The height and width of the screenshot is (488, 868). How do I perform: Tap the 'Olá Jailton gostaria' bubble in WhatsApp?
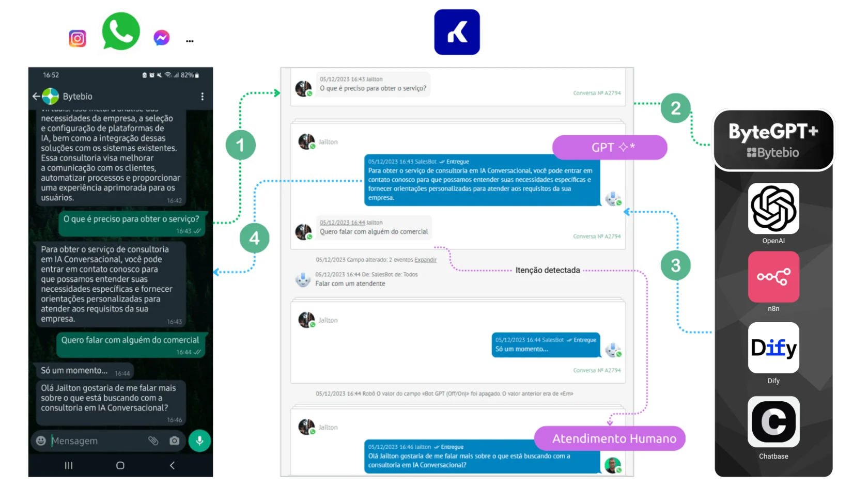coord(110,403)
